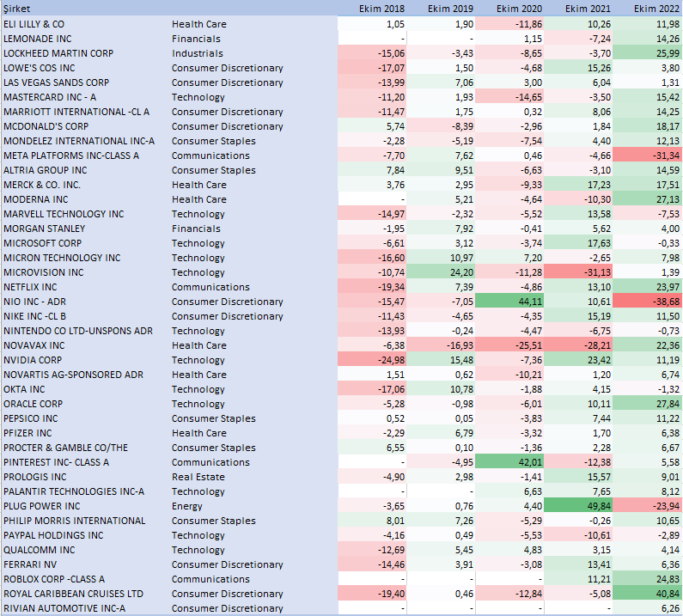Click the FERRARI NV cell

(x=30, y=564)
